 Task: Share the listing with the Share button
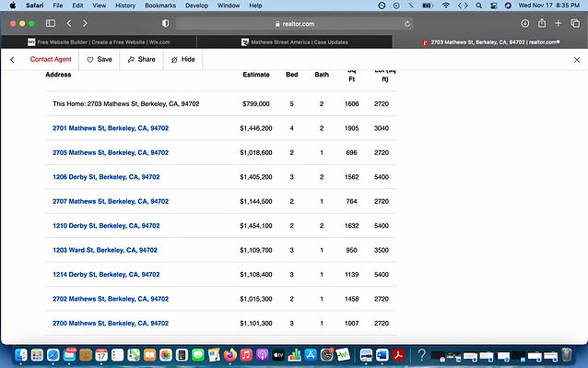141,59
